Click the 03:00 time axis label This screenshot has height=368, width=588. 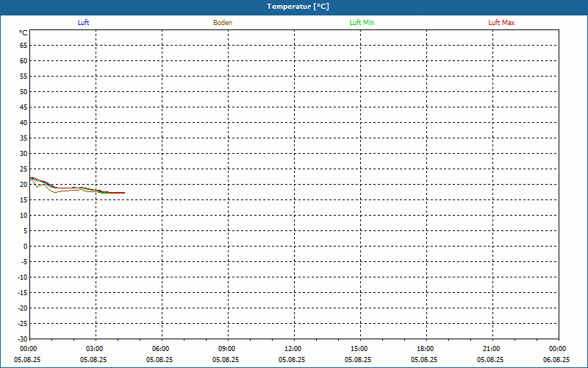pos(96,349)
